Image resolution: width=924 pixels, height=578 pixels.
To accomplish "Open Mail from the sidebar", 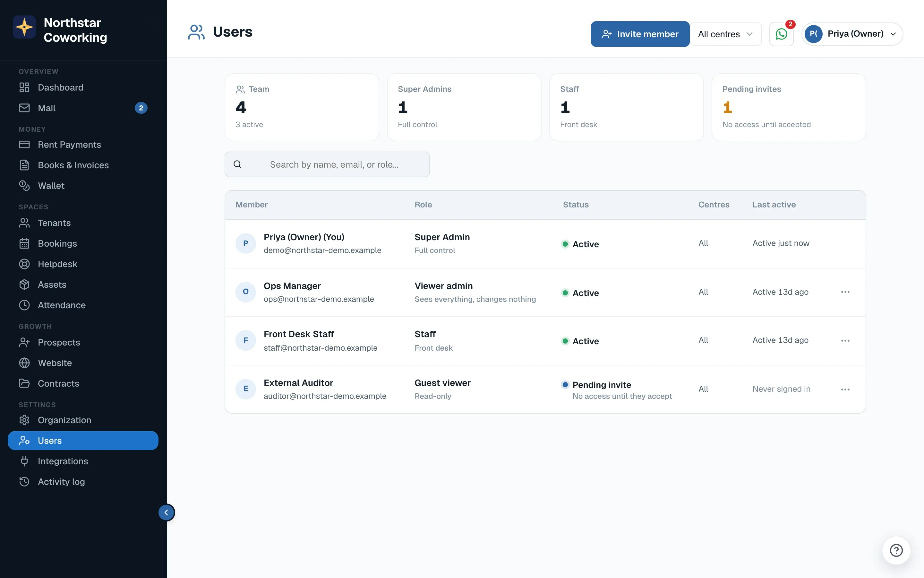I will click(83, 108).
